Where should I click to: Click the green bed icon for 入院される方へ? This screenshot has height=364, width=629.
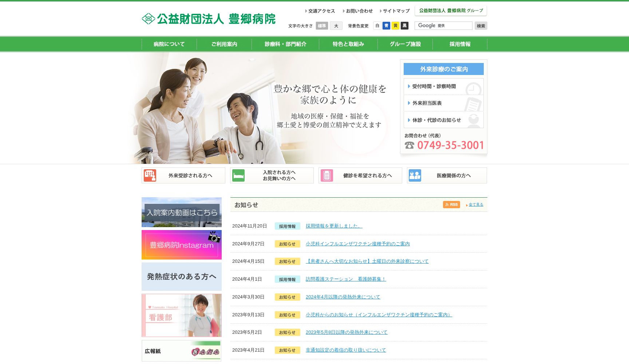pos(238,175)
